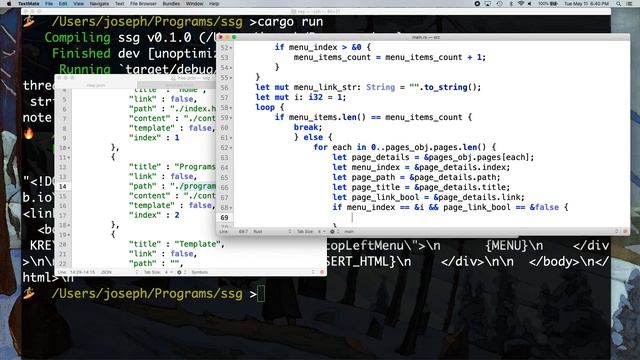Toggle fold arrow at line 68 in main.rs
The height and width of the screenshot is (360, 640).
pos(231,208)
